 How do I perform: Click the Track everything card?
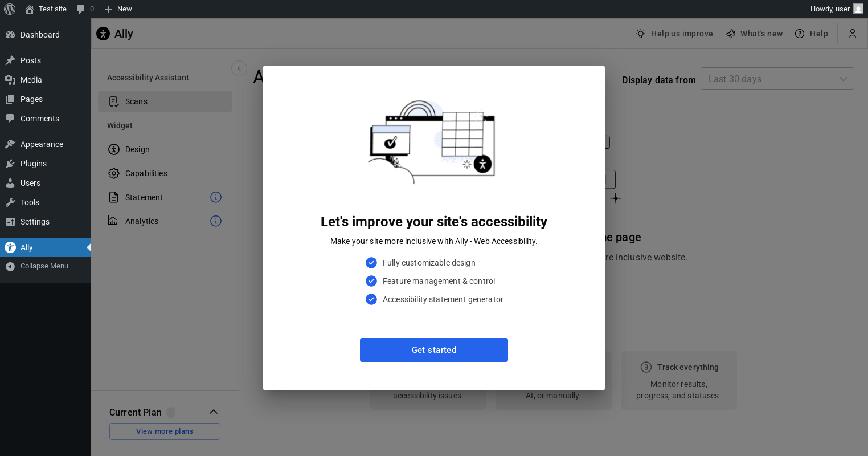(679, 381)
